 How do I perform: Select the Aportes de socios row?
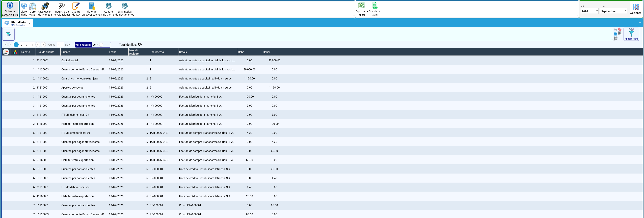coord(322,88)
